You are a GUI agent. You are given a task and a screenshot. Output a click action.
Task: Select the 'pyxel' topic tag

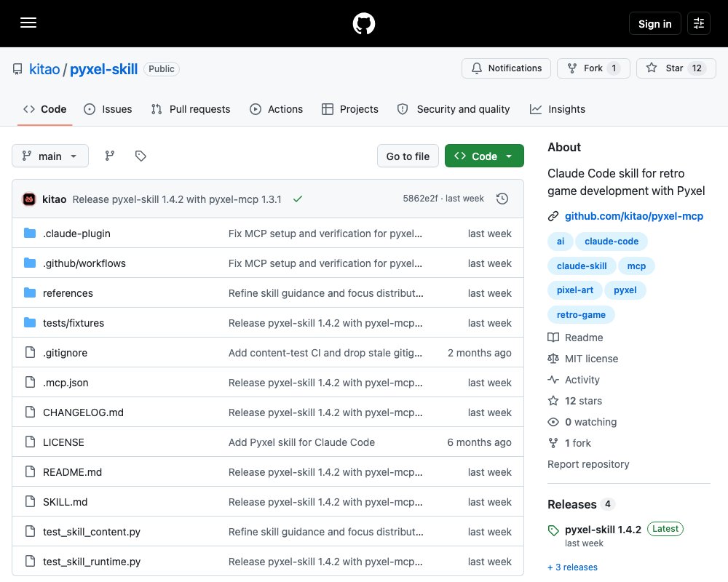coord(625,290)
